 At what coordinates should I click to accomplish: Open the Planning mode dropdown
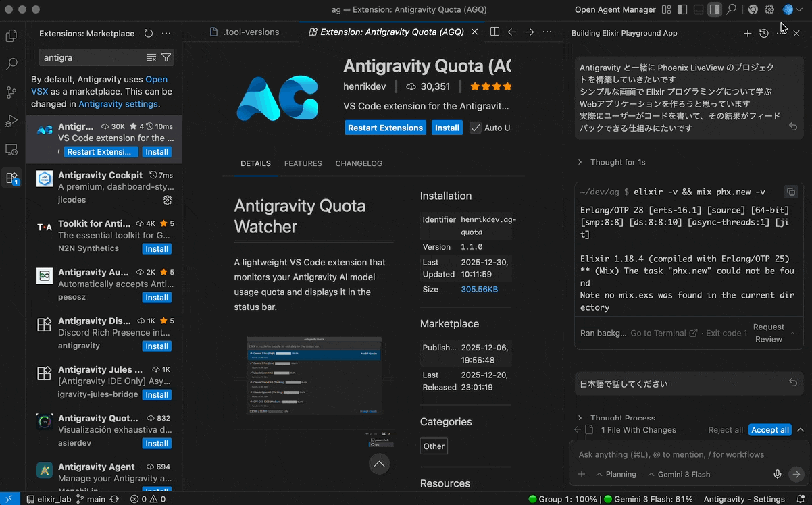(616, 475)
